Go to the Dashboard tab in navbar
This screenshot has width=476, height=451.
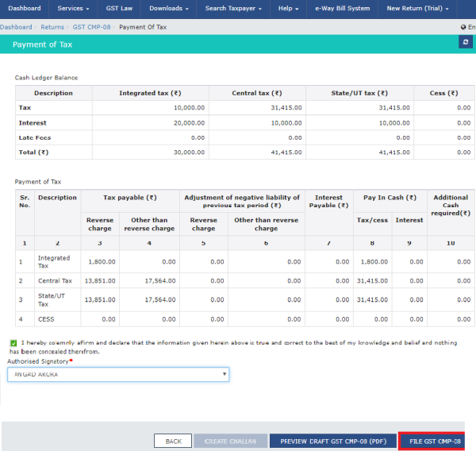25,8
